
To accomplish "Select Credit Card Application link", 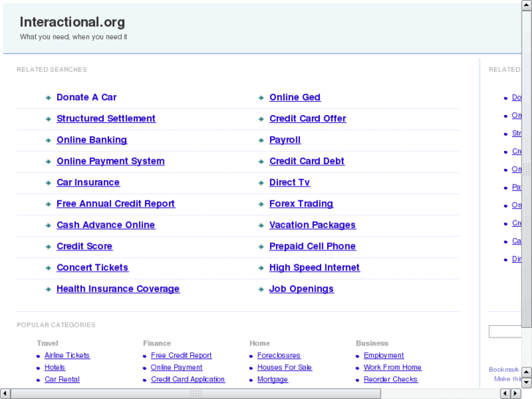I will coord(188,379).
